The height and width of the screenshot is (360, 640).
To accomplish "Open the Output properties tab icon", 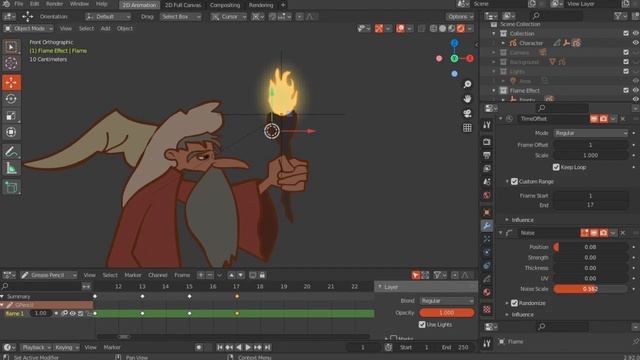I will tap(487, 156).
